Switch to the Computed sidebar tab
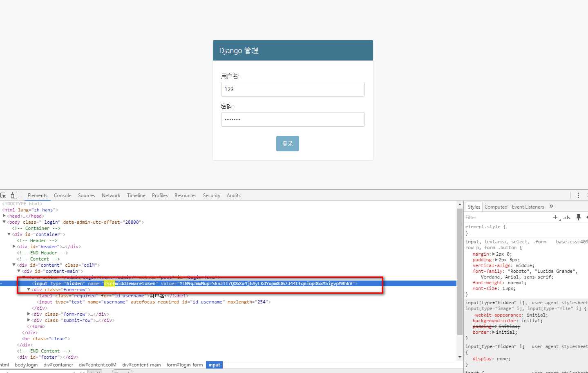This screenshot has height=373, width=588. point(496,207)
